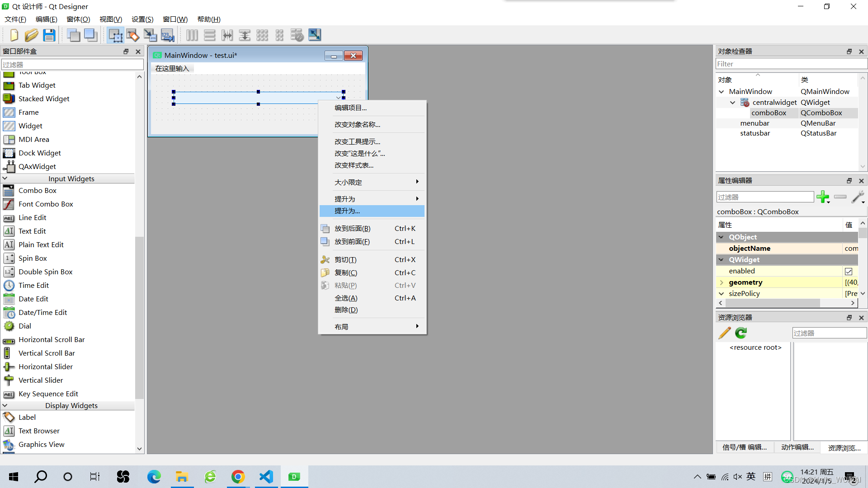
Task: Select the Font Combo Box widget entry
Action: [46, 204]
